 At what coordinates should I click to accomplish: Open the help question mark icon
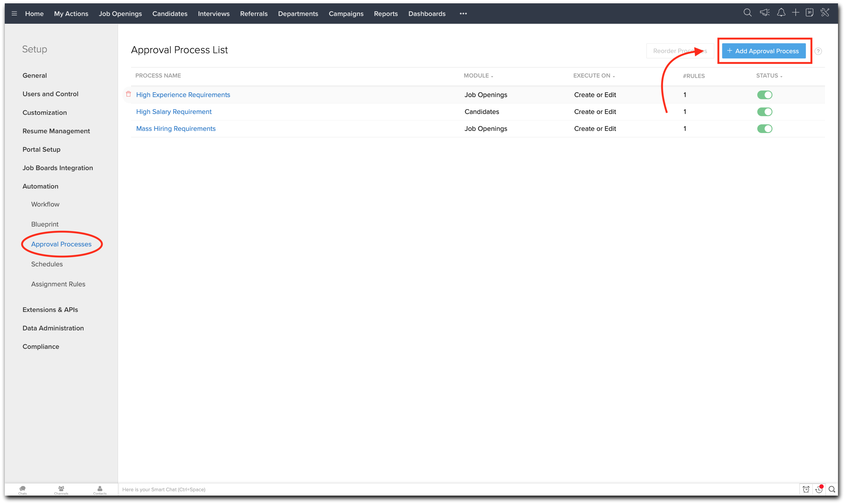tap(818, 51)
